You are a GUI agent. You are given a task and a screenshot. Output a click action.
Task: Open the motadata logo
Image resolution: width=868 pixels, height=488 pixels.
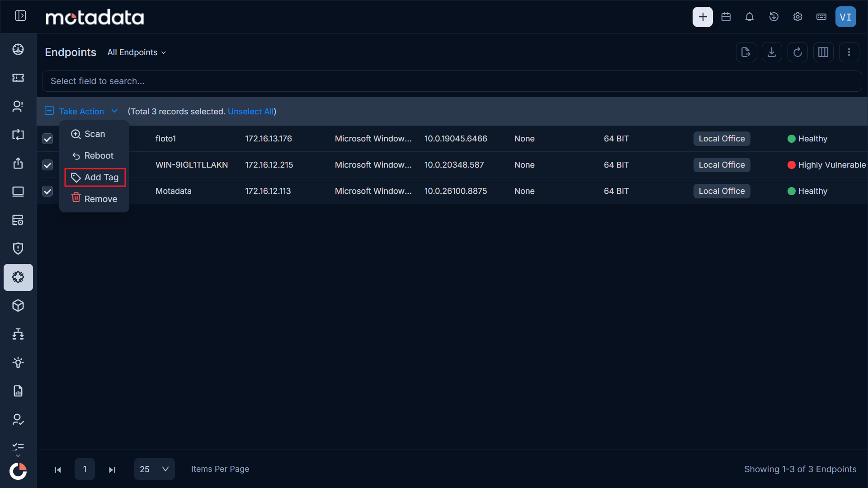click(95, 17)
